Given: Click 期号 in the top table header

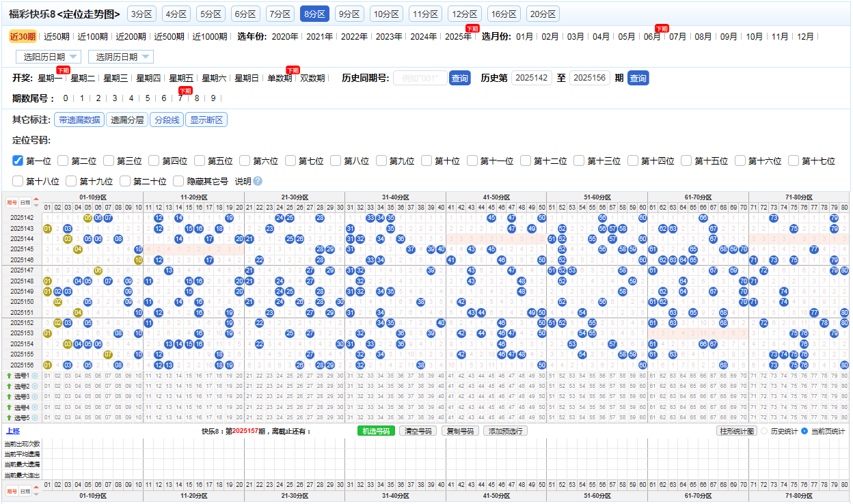Looking at the screenshot, I should 12,203.
